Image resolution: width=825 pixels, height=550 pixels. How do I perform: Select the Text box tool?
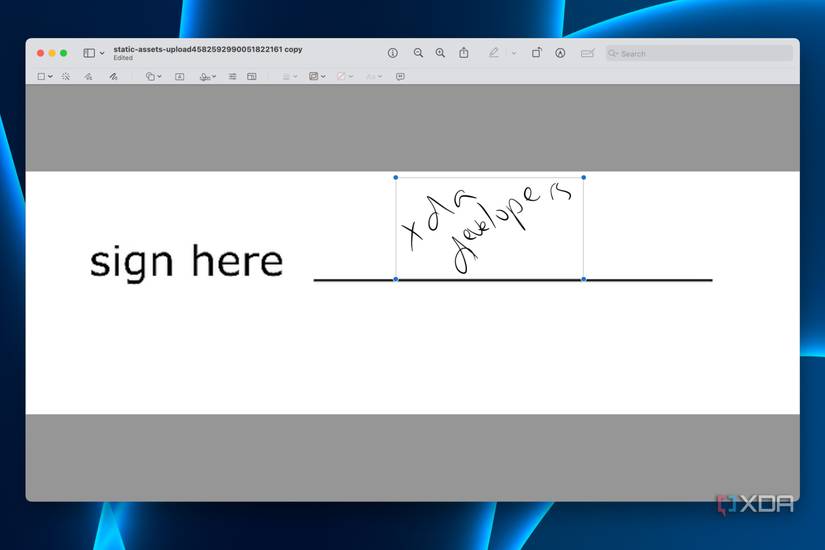coord(179,77)
